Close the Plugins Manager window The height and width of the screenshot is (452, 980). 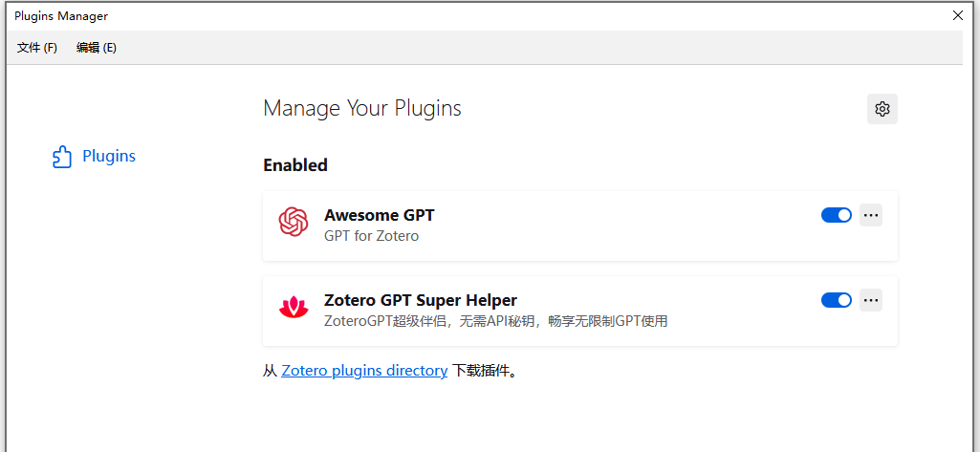(957, 15)
